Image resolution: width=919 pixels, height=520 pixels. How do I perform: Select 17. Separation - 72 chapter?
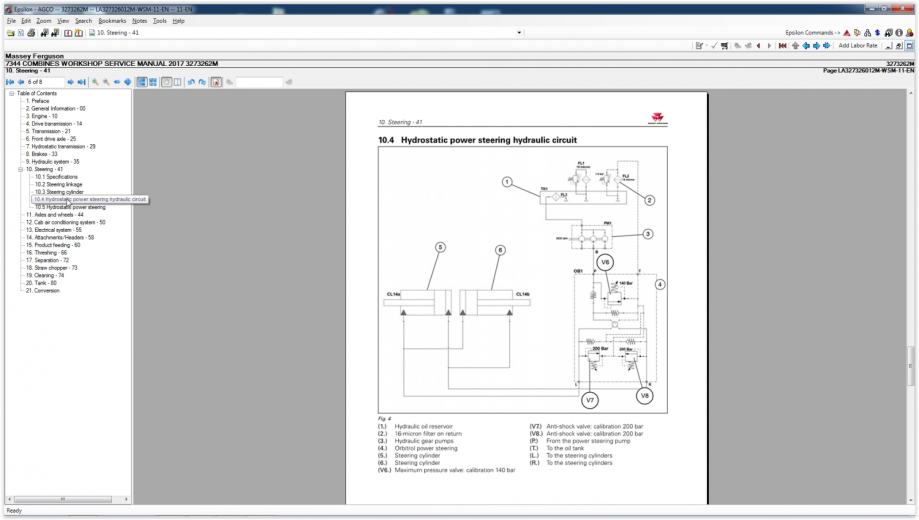(x=47, y=261)
